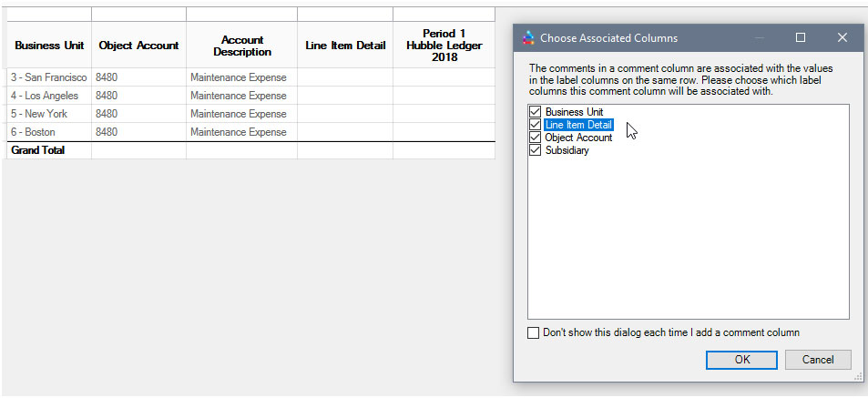This screenshot has height=398, width=868.
Task: Click Period 1 Hubble Ledger 2018 header
Action: [x=444, y=46]
